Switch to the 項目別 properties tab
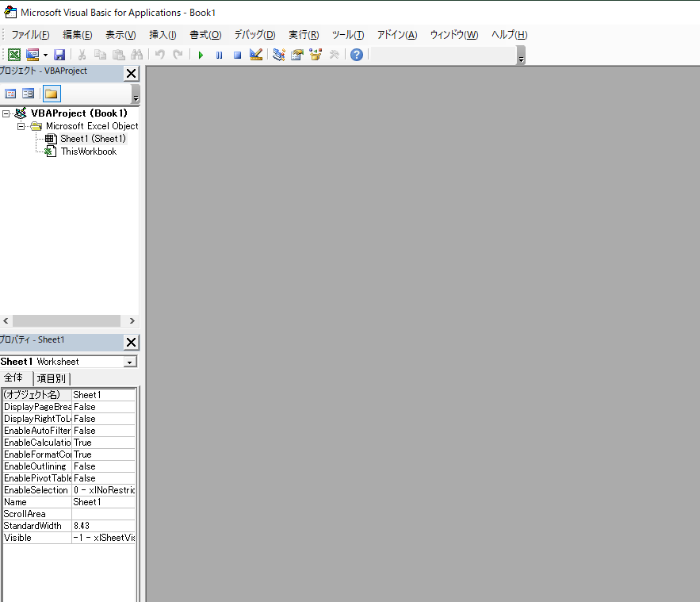Image resolution: width=700 pixels, height=602 pixels. pos(52,378)
